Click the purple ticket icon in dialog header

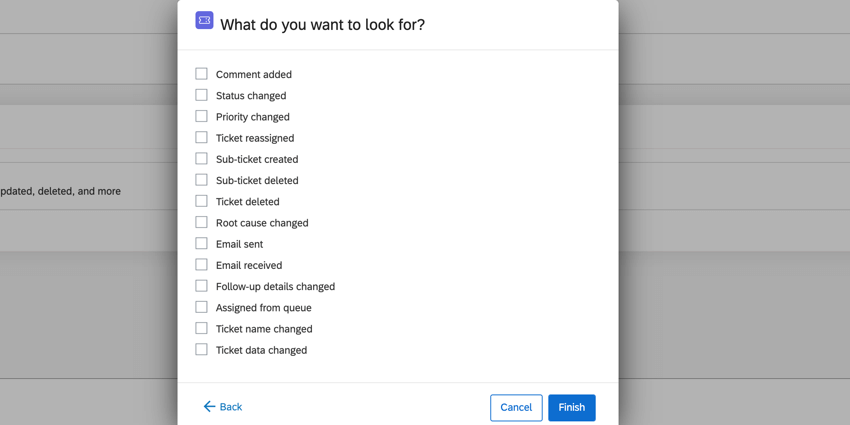(x=204, y=20)
